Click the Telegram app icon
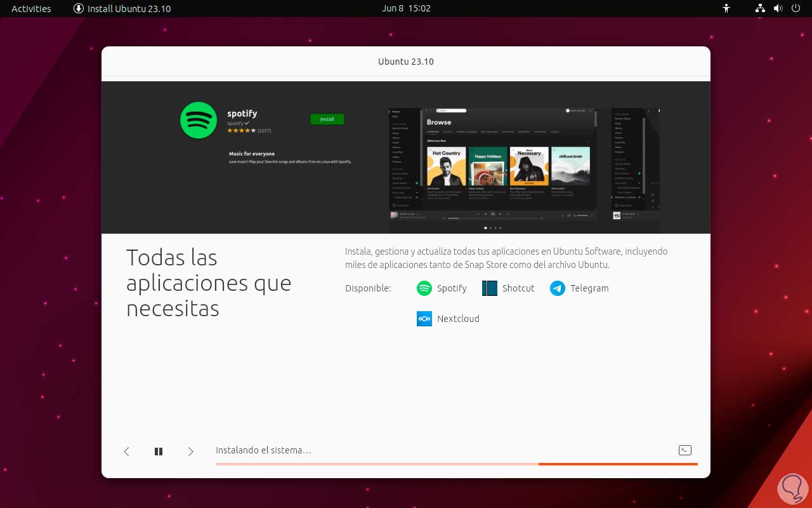 pyautogui.click(x=558, y=288)
